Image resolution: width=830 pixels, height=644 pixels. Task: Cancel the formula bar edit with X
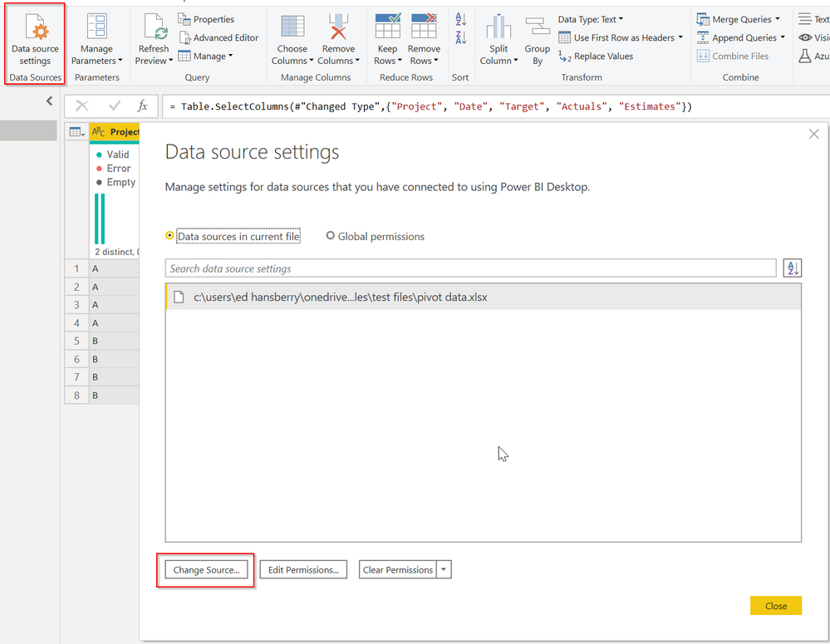tap(82, 106)
